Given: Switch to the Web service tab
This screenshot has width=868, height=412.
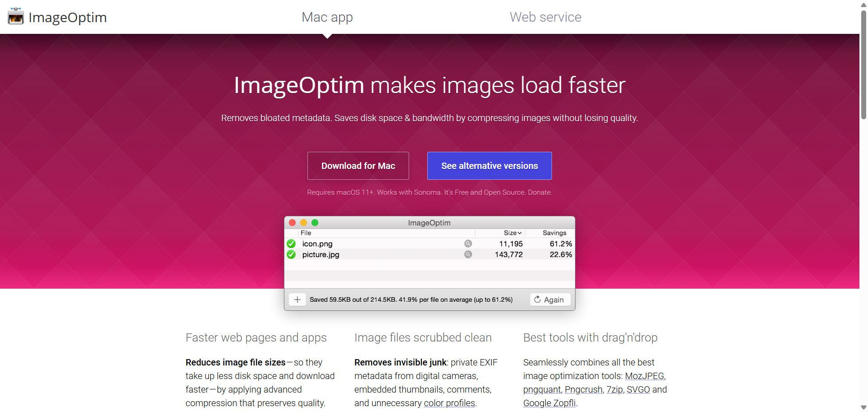Looking at the screenshot, I should click(x=545, y=17).
